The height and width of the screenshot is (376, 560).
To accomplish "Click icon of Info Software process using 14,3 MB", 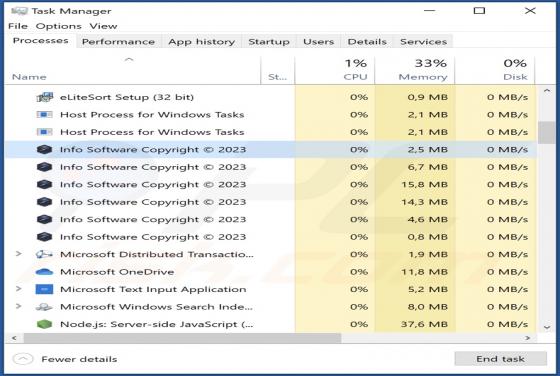I will [x=45, y=202].
